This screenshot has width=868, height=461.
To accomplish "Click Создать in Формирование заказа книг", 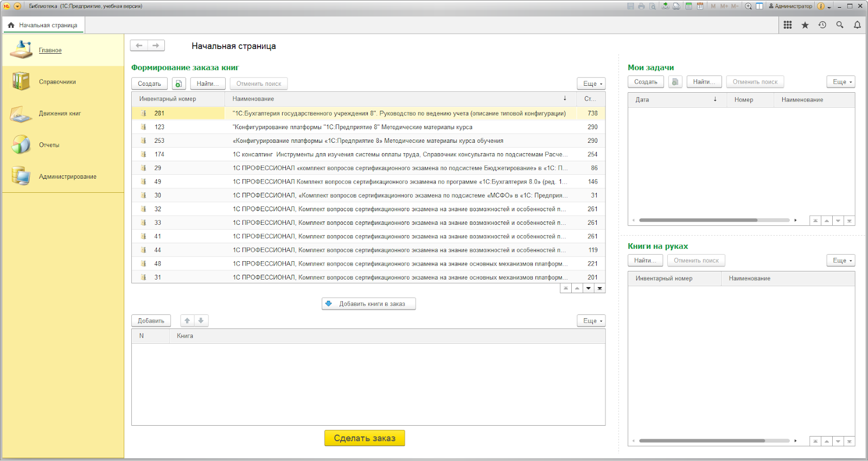I will [x=149, y=84].
